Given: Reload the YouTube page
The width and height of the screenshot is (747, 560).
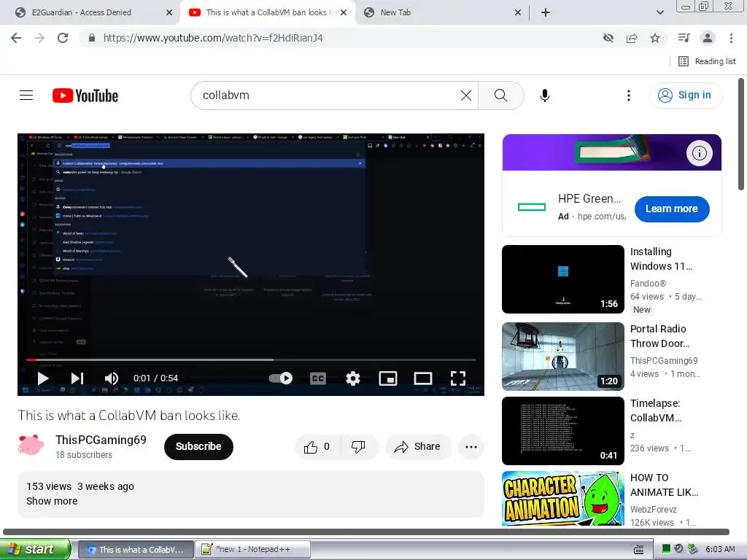Looking at the screenshot, I should point(63,38).
